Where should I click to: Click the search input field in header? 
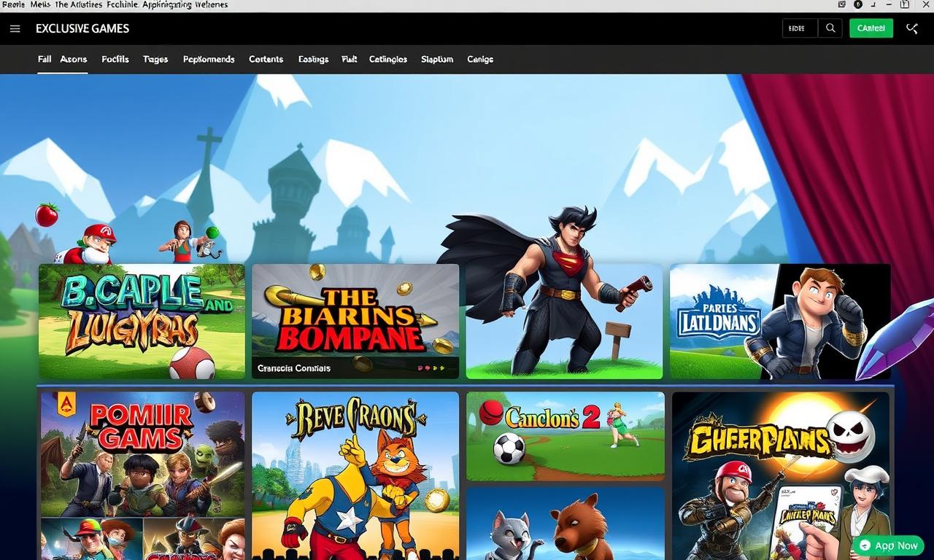pos(800,28)
